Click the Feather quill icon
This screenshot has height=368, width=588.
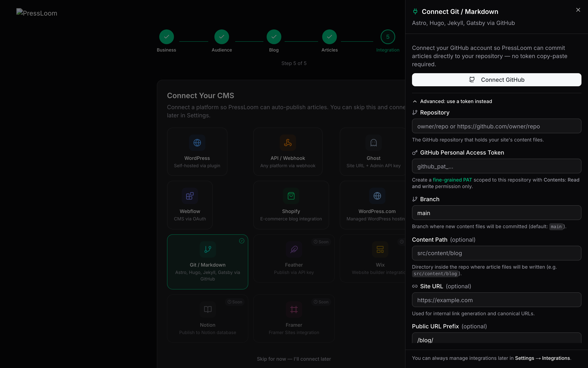(x=294, y=249)
